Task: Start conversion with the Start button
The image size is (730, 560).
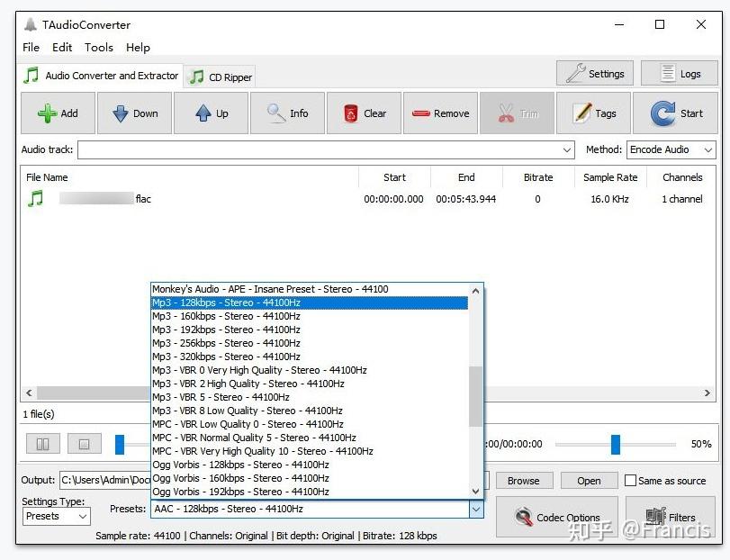Action: [x=675, y=113]
